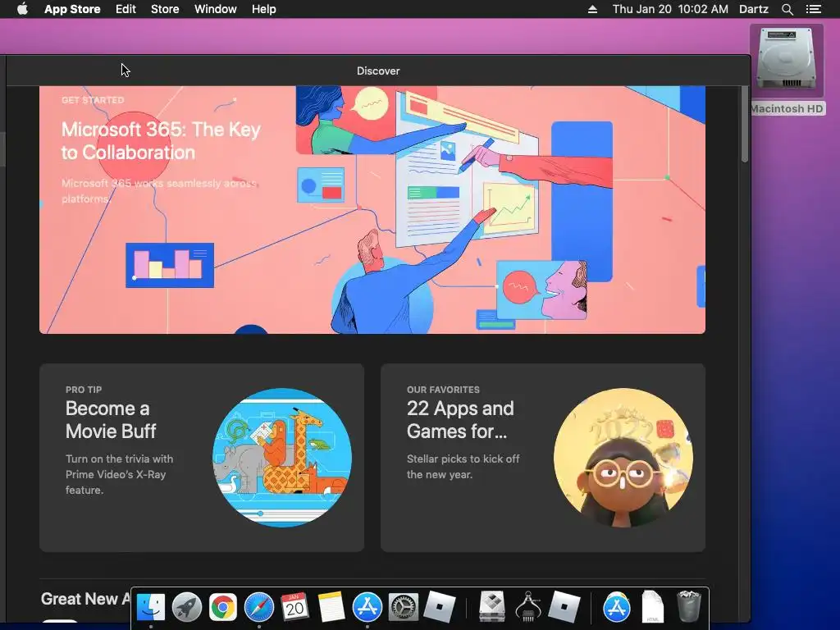This screenshot has width=840, height=630.
Task: Click the date and time in menu bar
Action: (x=670, y=9)
